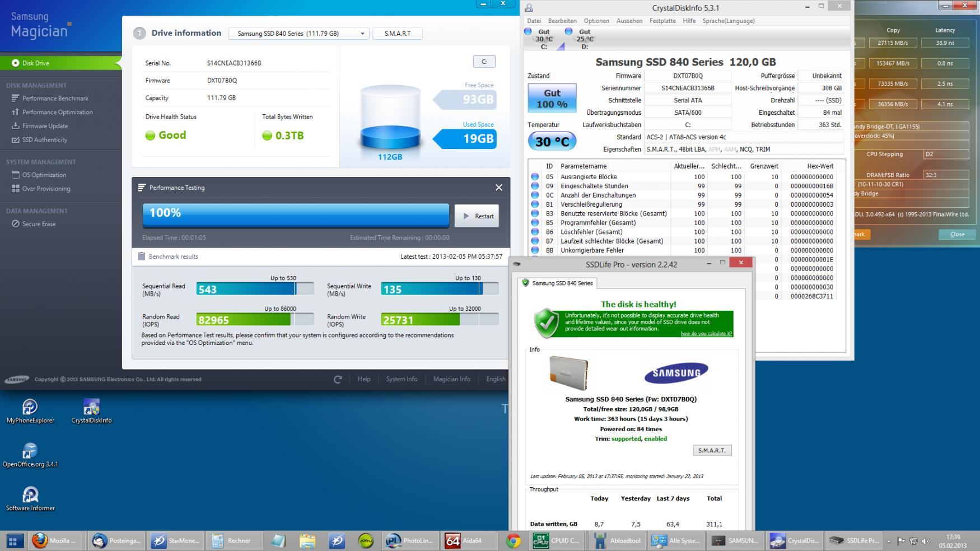Open 'how do you calculate it?' link
Image resolution: width=980 pixels, height=551 pixels.
pos(706,334)
